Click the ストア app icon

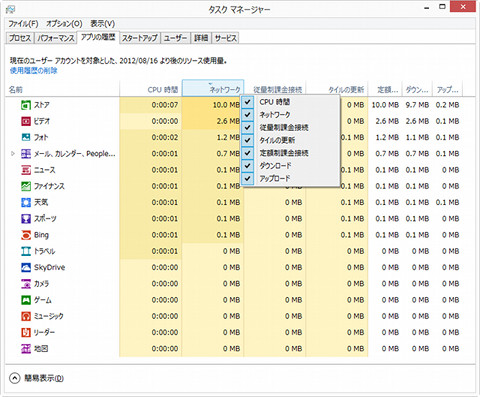tap(26, 105)
